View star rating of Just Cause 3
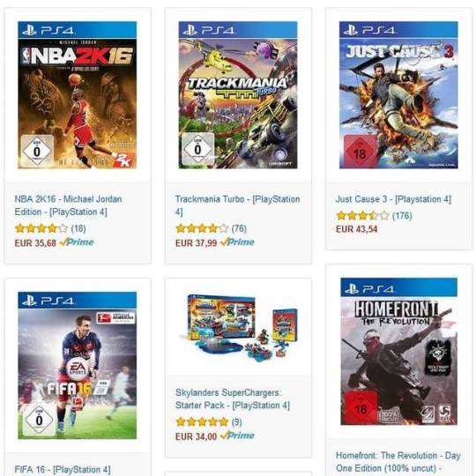The image size is (476, 476). click(x=362, y=216)
